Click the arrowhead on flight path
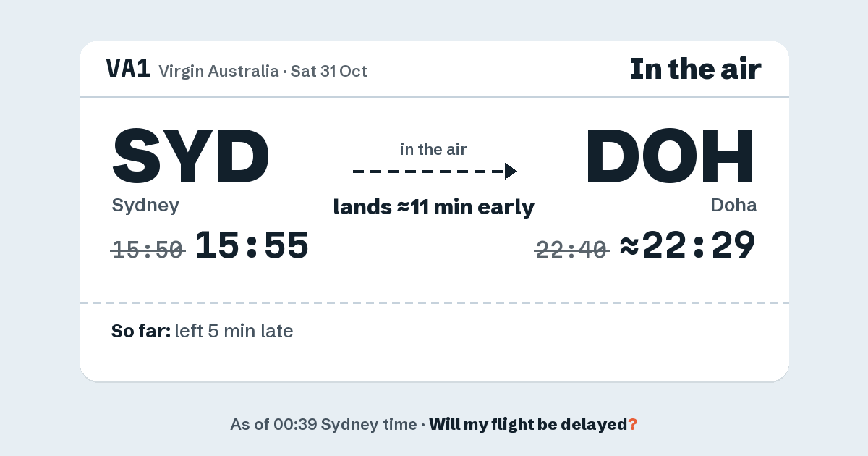The width and height of the screenshot is (868, 456). 511,172
